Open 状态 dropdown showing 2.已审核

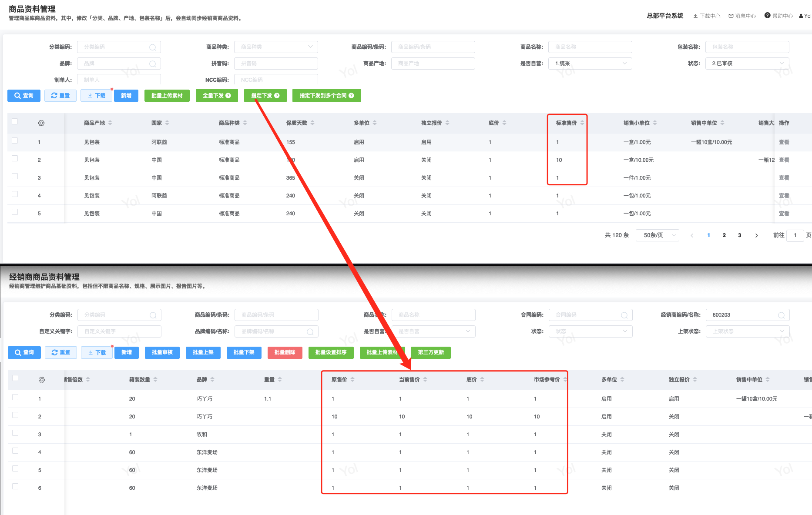747,64
